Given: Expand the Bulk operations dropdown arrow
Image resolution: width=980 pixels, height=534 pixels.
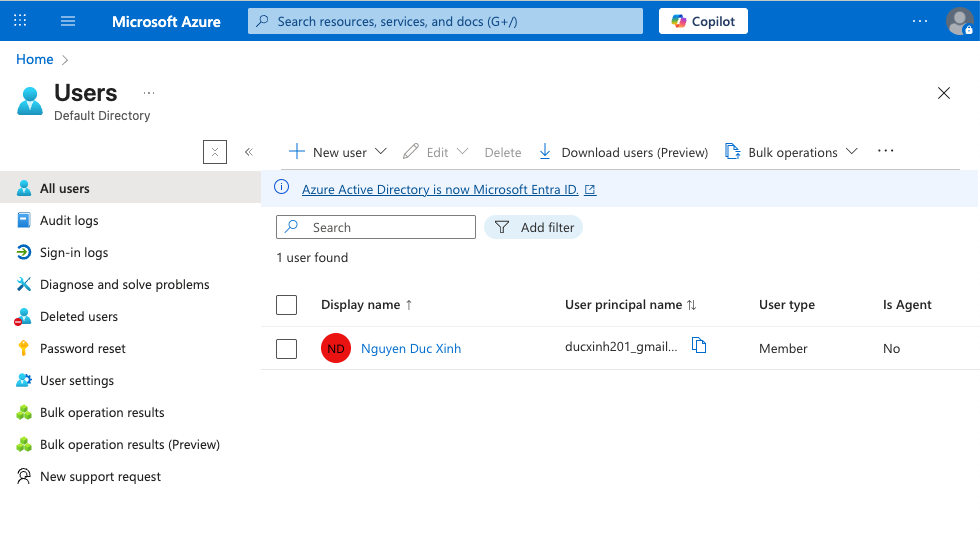Looking at the screenshot, I should tap(851, 151).
